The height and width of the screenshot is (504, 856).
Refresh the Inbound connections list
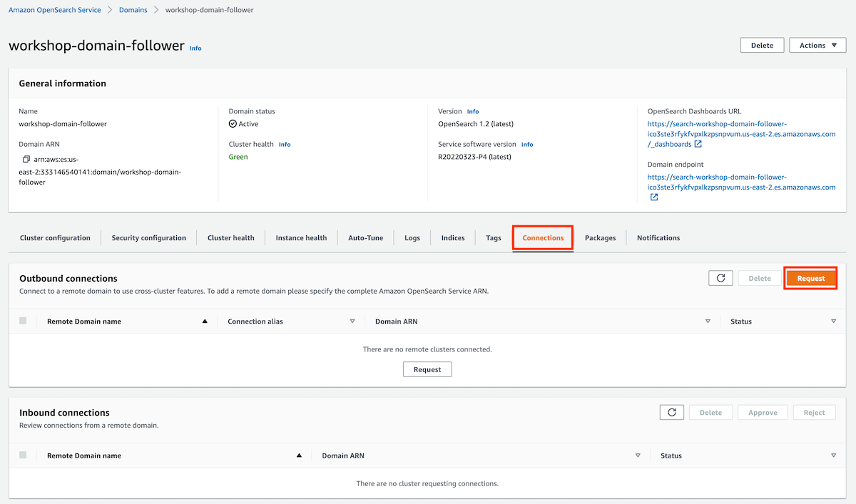click(672, 412)
